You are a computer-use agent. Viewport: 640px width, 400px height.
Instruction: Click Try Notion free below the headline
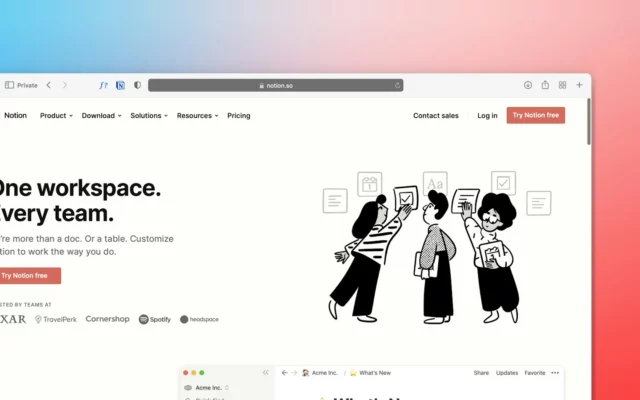29,276
